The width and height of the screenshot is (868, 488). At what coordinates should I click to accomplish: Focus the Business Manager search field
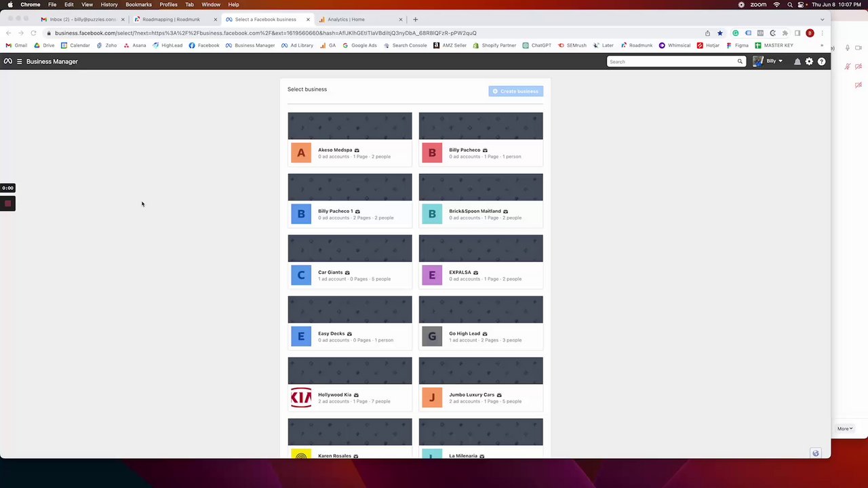pyautogui.click(x=671, y=62)
